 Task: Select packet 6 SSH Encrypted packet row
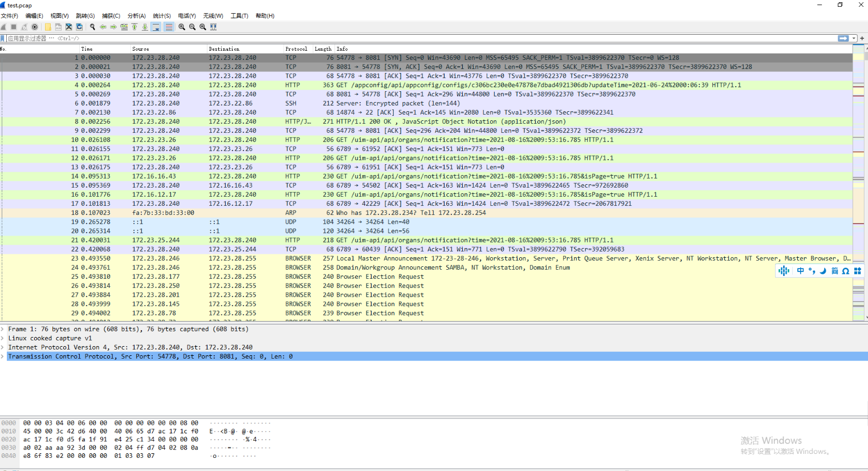pyautogui.click(x=426, y=103)
